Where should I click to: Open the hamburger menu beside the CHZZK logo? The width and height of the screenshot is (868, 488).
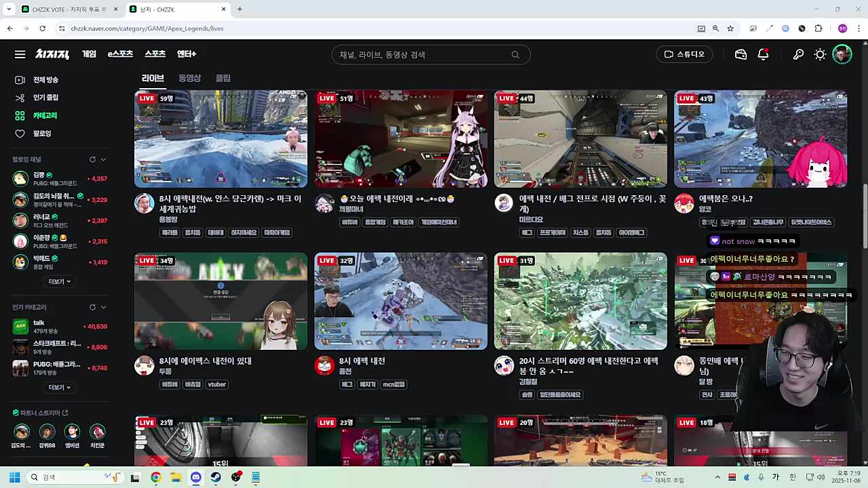(20, 54)
